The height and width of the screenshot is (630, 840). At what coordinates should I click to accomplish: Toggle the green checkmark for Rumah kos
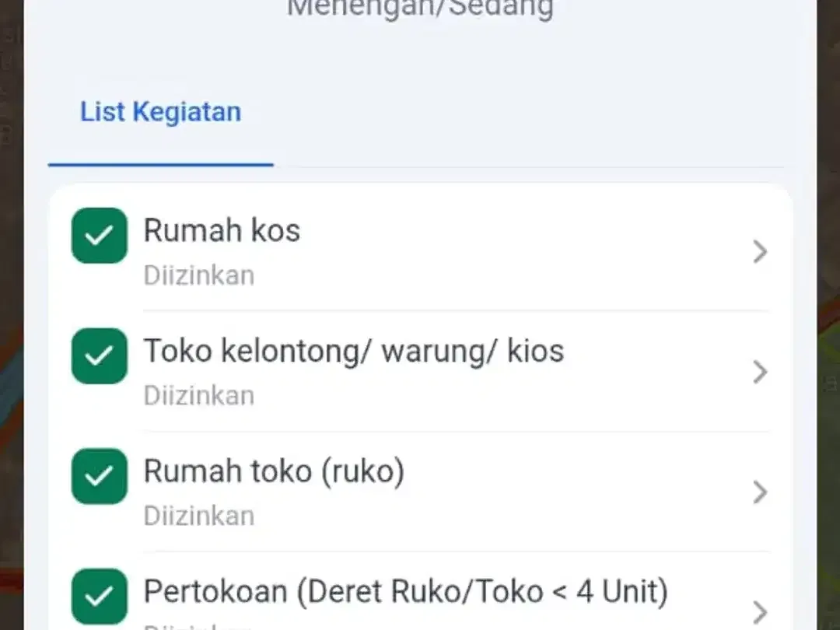tap(99, 236)
